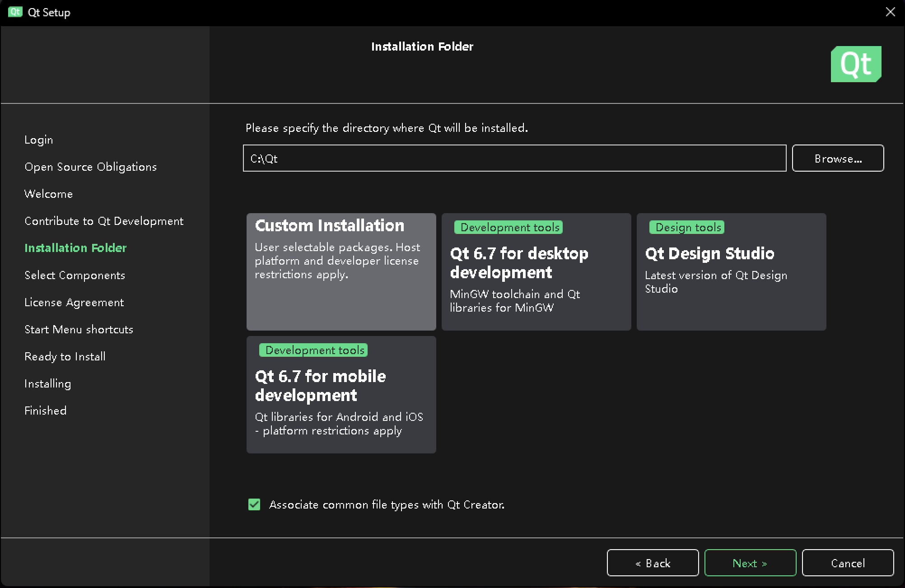
Task: Open Contribute to Qt Development page
Action: [103, 221]
